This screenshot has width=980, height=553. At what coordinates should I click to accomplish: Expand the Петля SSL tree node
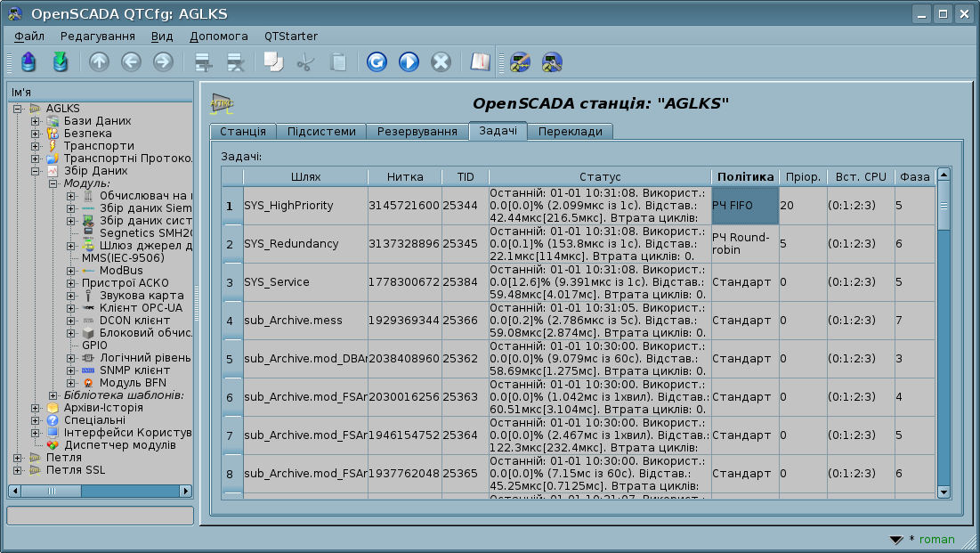(x=18, y=470)
